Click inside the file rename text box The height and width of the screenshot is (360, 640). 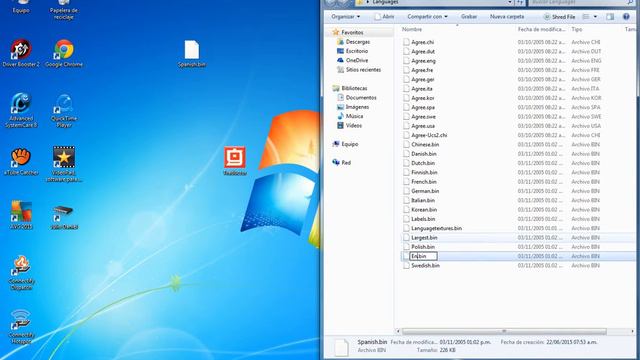point(423,256)
